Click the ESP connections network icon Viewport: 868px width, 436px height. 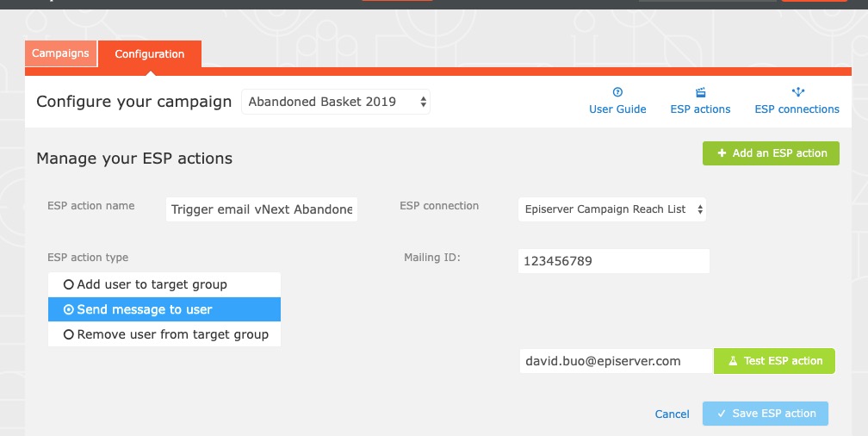[x=797, y=92]
